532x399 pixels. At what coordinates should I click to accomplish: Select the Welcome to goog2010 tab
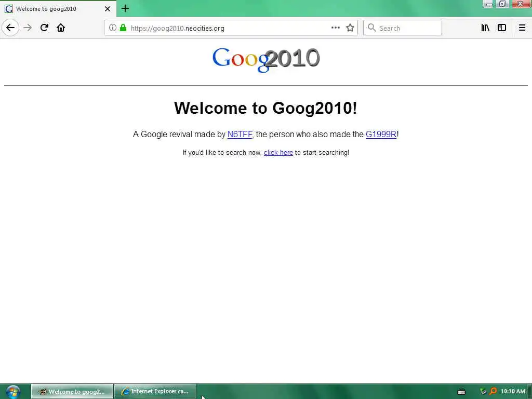point(58,9)
